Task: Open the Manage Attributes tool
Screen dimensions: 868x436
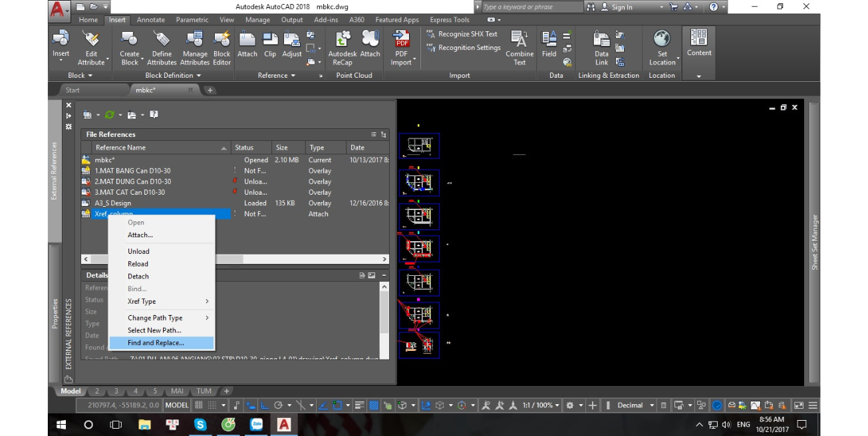Action: (195, 48)
